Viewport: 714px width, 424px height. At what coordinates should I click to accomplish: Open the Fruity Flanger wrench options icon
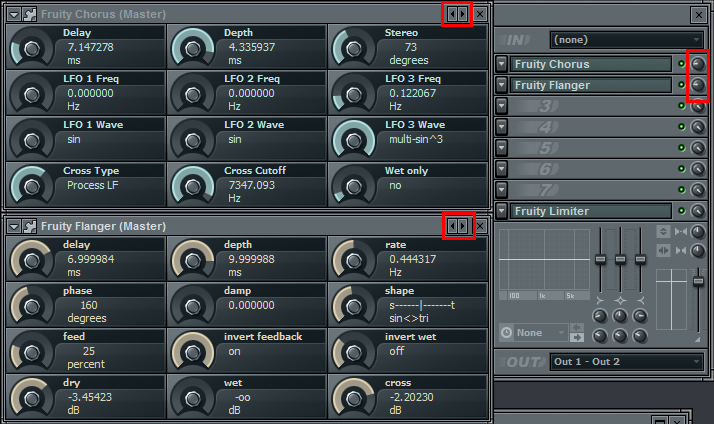coord(30,226)
